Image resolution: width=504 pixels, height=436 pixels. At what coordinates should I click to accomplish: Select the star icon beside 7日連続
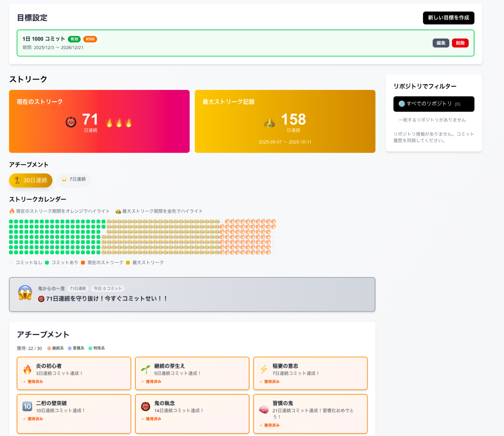pos(64,179)
